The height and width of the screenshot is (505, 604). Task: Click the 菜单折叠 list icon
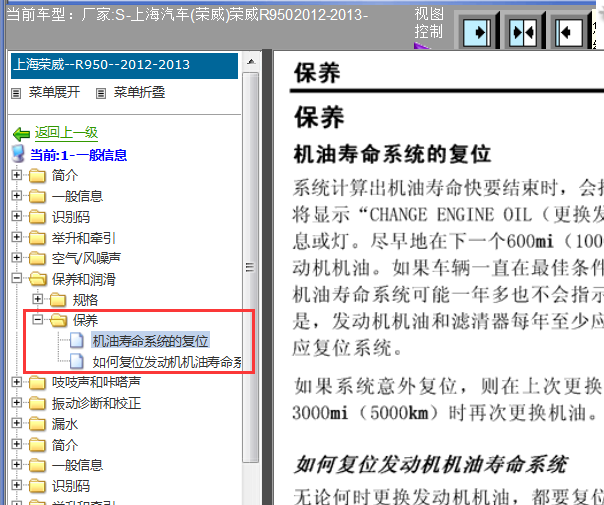101,93
